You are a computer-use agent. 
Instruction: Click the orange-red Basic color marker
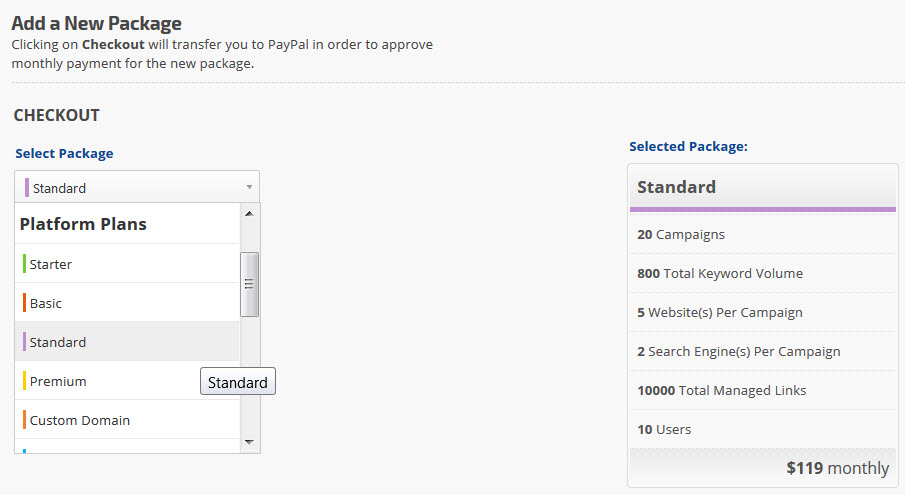click(x=24, y=303)
